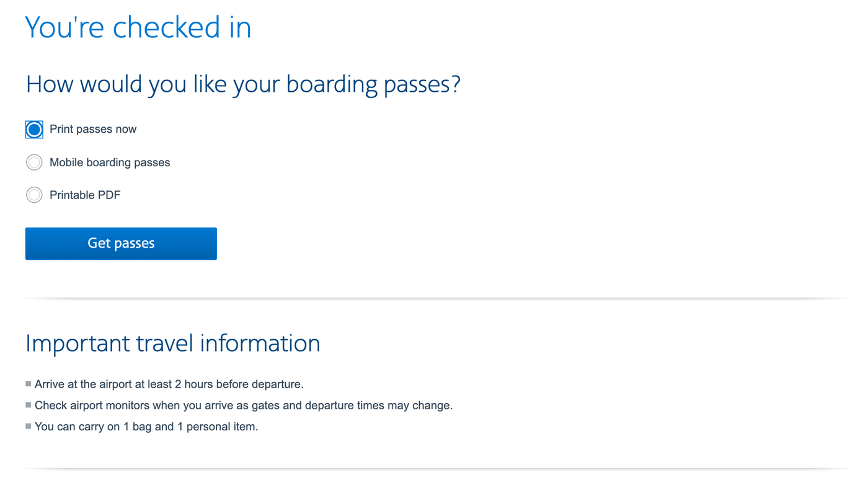Viewport: 868px width, 485px height.
Task: Click the bullet marker beside airport arrival tip
Action: point(27,383)
